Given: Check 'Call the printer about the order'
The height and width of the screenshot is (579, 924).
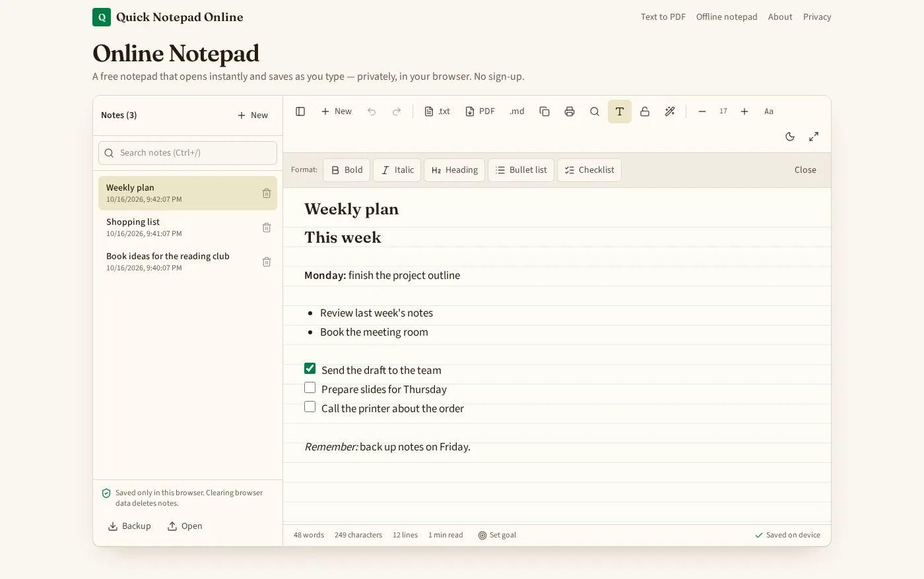Looking at the screenshot, I should (310, 407).
